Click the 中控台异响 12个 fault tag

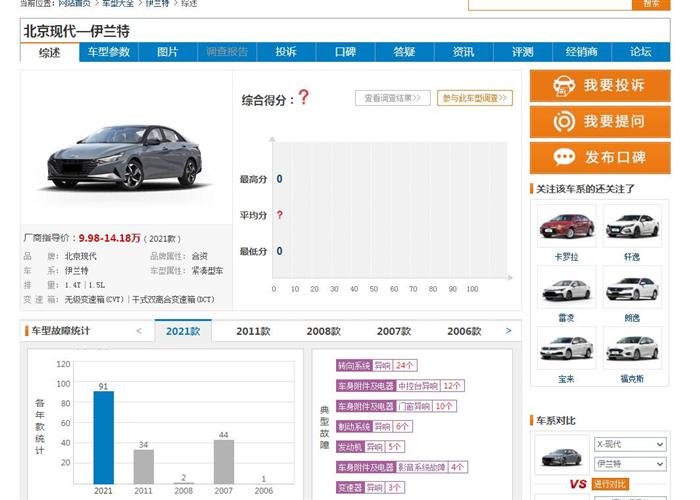coord(400,386)
